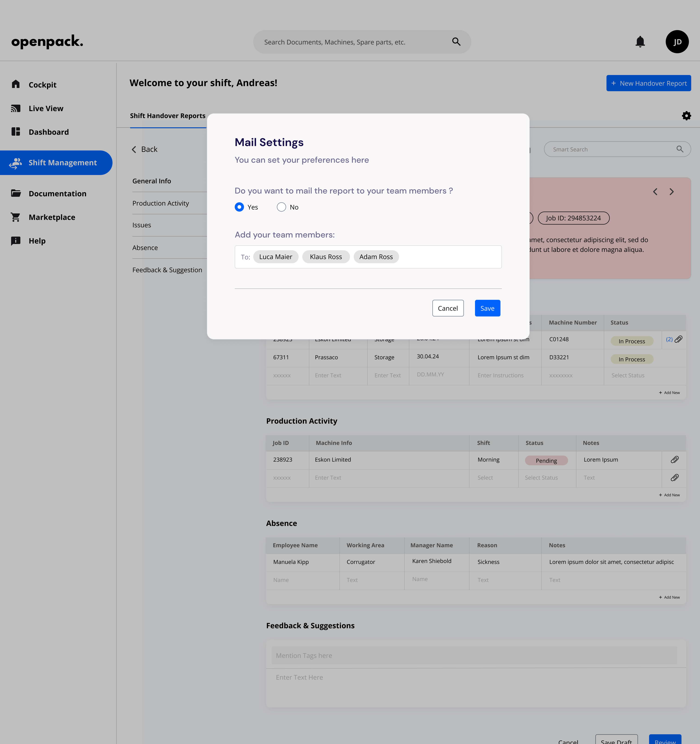Click the attachment paperclip in the C01248 row
The width and height of the screenshot is (700, 744).
coord(678,339)
